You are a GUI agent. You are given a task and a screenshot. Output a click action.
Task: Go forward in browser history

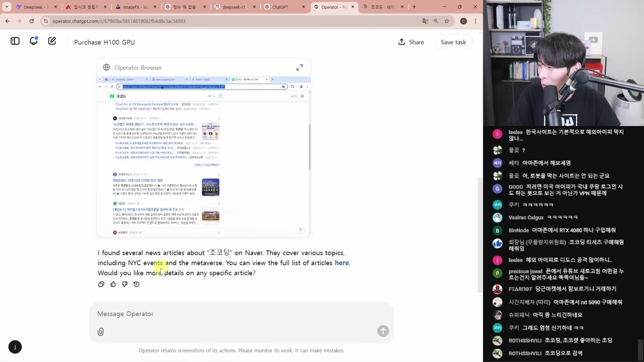point(19,21)
